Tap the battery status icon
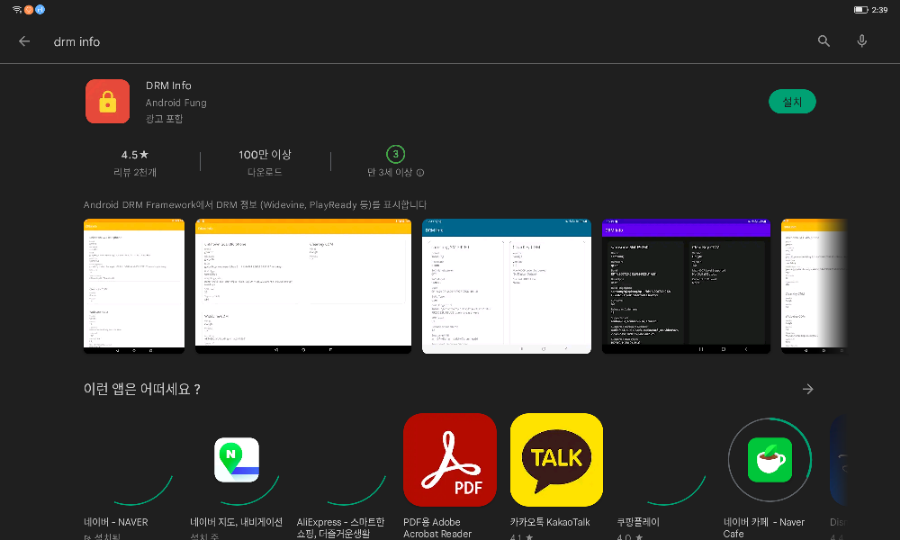This screenshot has width=900, height=540. (x=860, y=10)
